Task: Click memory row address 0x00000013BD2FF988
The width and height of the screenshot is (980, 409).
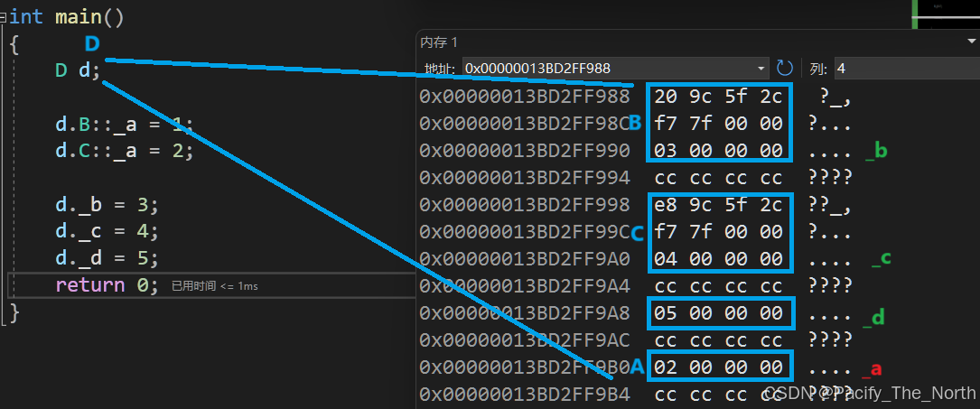Action: tap(525, 97)
